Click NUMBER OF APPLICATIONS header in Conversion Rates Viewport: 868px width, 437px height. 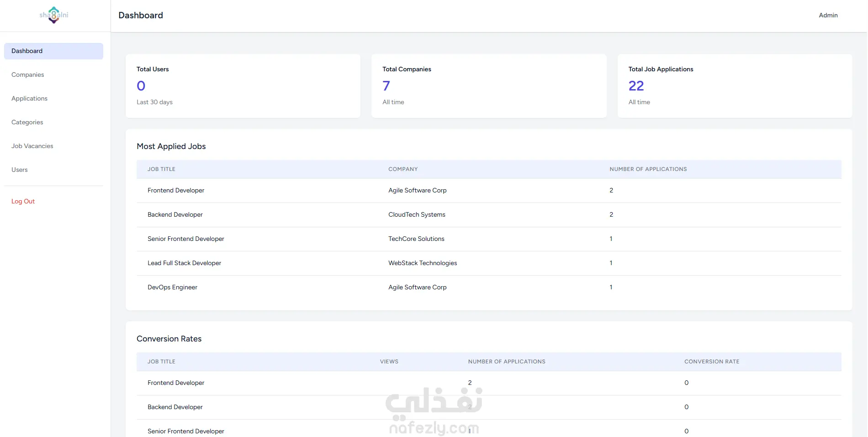pyautogui.click(x=507, y=362)
